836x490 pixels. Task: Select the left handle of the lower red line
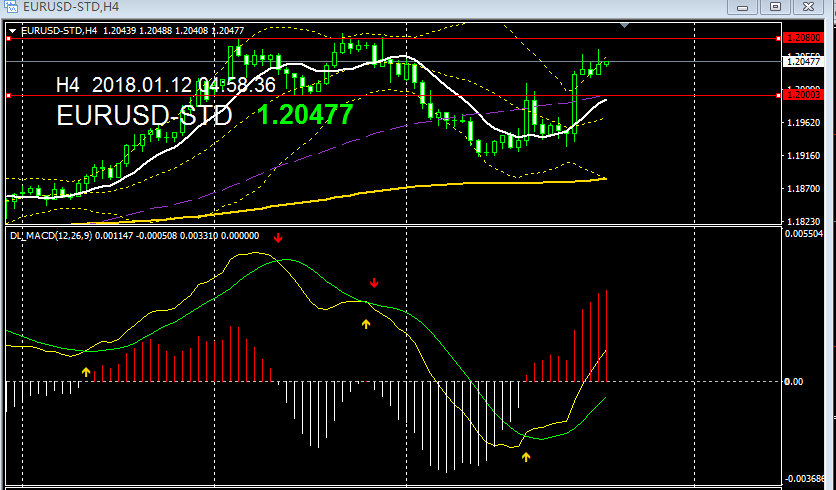click(x=8, y=96)
